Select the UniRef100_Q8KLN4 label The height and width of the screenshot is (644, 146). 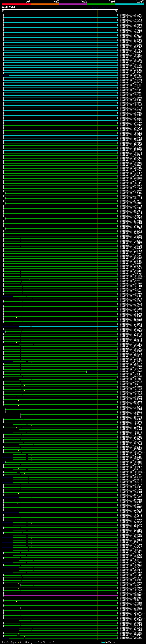(131, 309)
